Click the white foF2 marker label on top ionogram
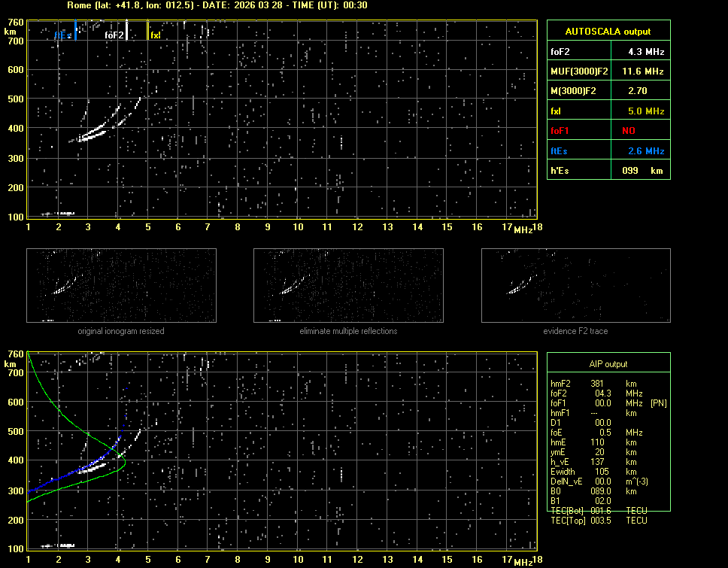This screenshot has width=728, height=568. (114, 35)
